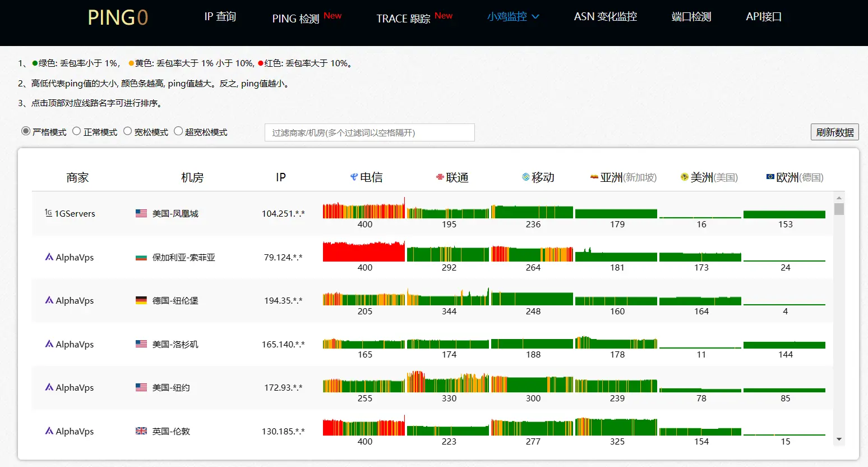Open API接口 page
The image size is (868, 467).
coord(764,17)
